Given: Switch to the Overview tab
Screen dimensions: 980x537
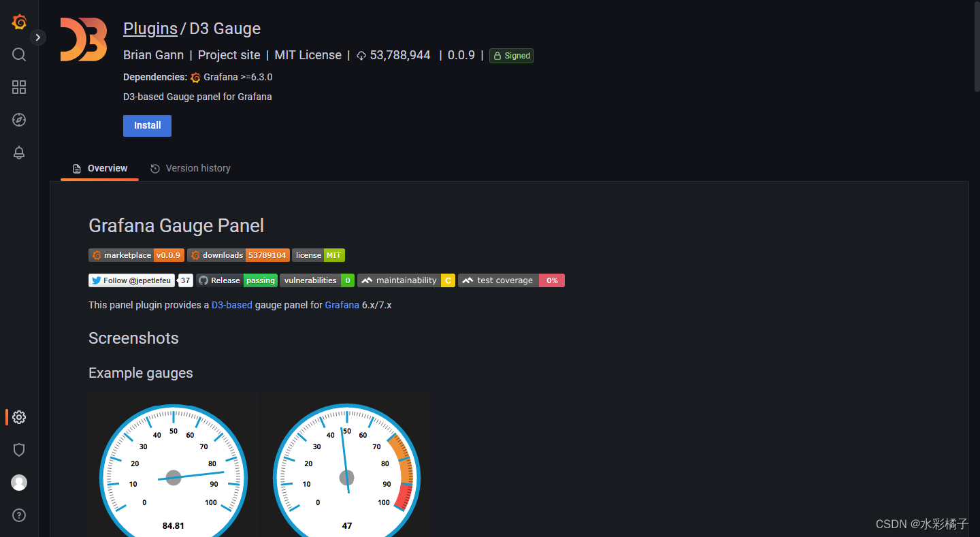Looking at the screenshot, I should tap(100, 168).
